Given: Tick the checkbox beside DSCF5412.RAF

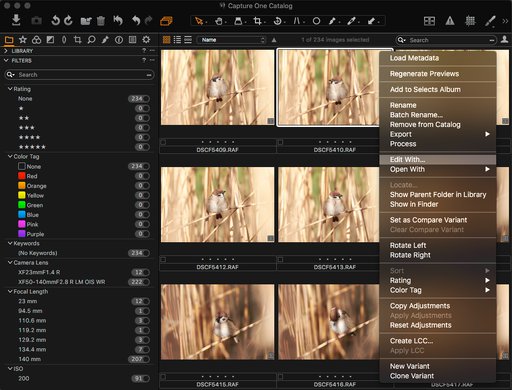Looking at the screenshot, I should point(163,259).
